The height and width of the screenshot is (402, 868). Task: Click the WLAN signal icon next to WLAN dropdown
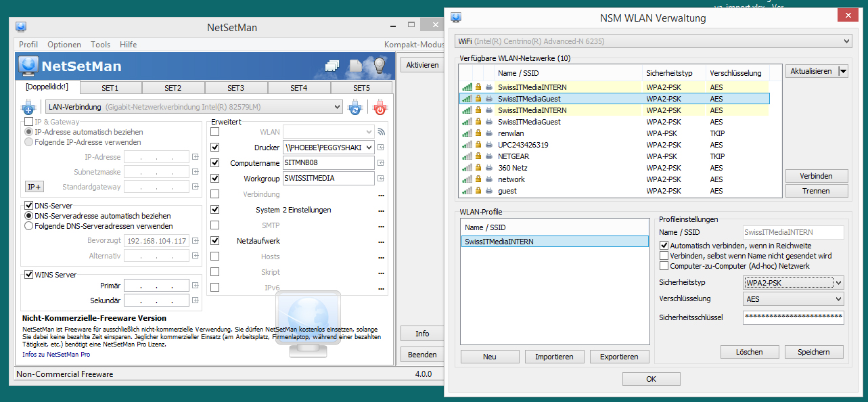click(381, 132)
